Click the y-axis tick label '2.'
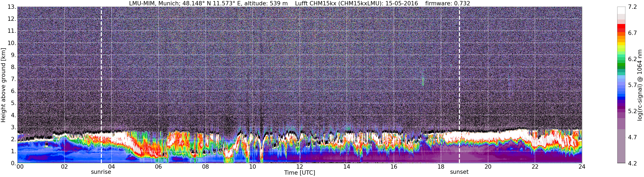 coord(13,139)
